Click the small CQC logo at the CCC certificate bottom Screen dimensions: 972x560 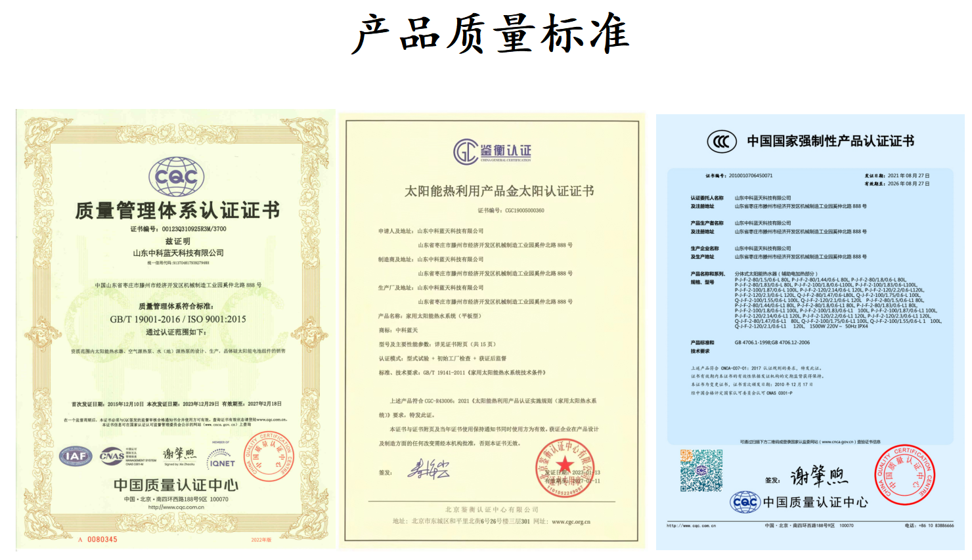pos(745,502)
